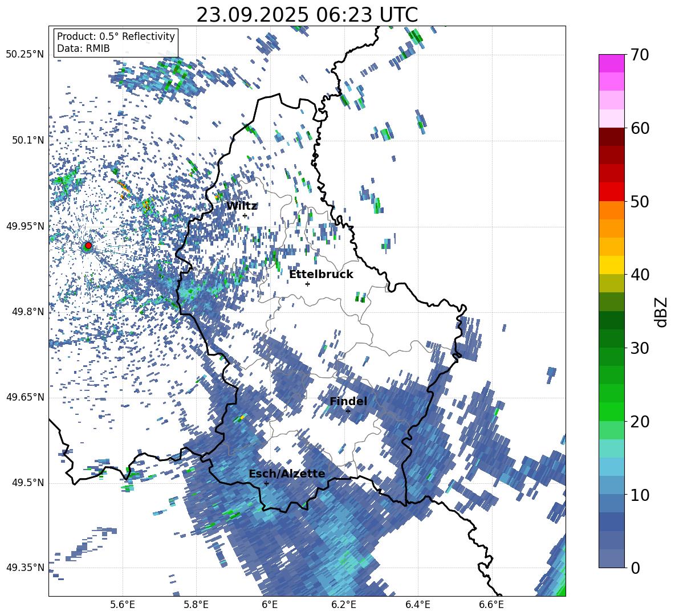Click the 40 tick on colorbar
The height and width of the screenshot is (616, 675).
click(x=640, y=275)
